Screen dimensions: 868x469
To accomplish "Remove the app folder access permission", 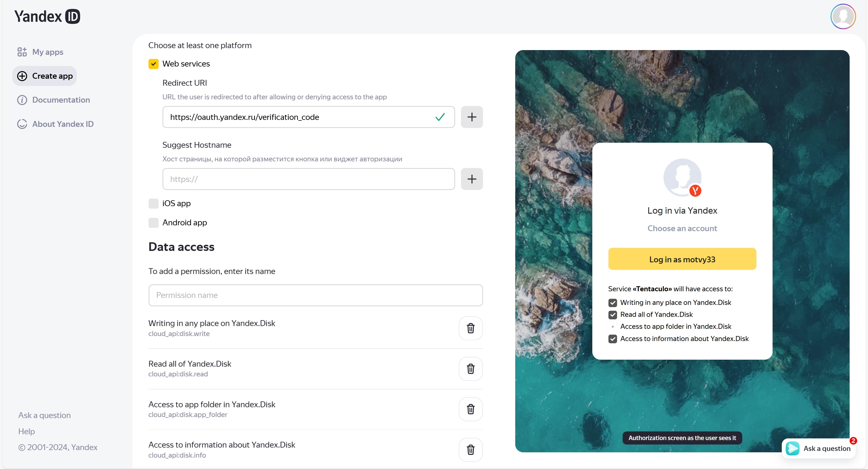I will (470, 409).
